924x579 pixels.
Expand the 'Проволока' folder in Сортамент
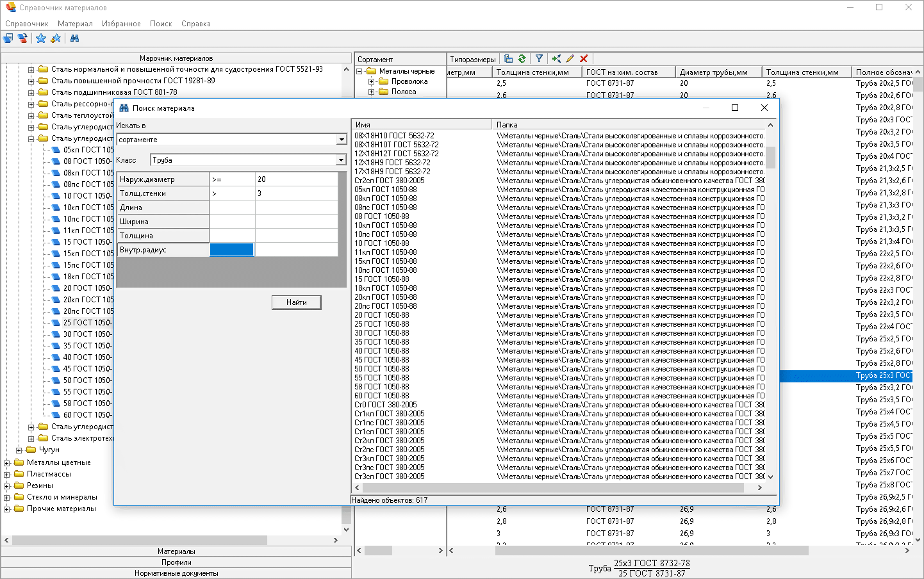point(371,82)
